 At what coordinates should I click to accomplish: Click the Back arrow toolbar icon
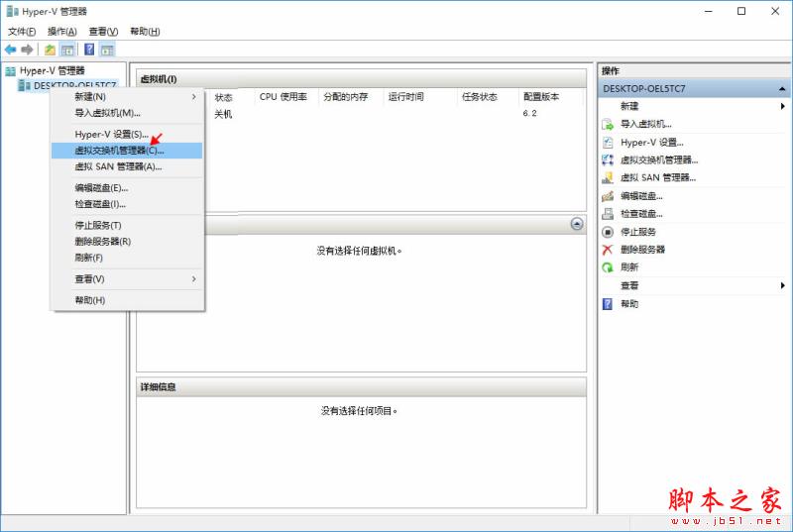[x=10, y=50]
